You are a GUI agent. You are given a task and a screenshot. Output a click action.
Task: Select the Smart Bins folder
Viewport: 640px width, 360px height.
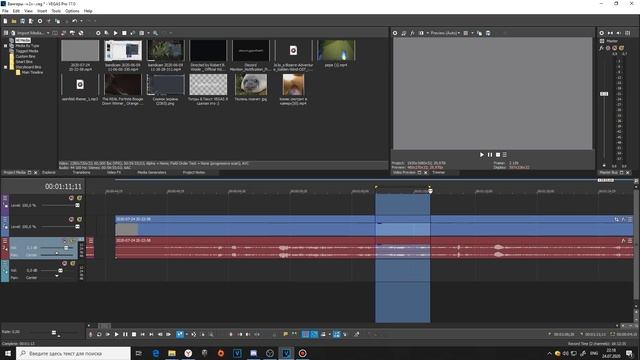click(24, 62)
